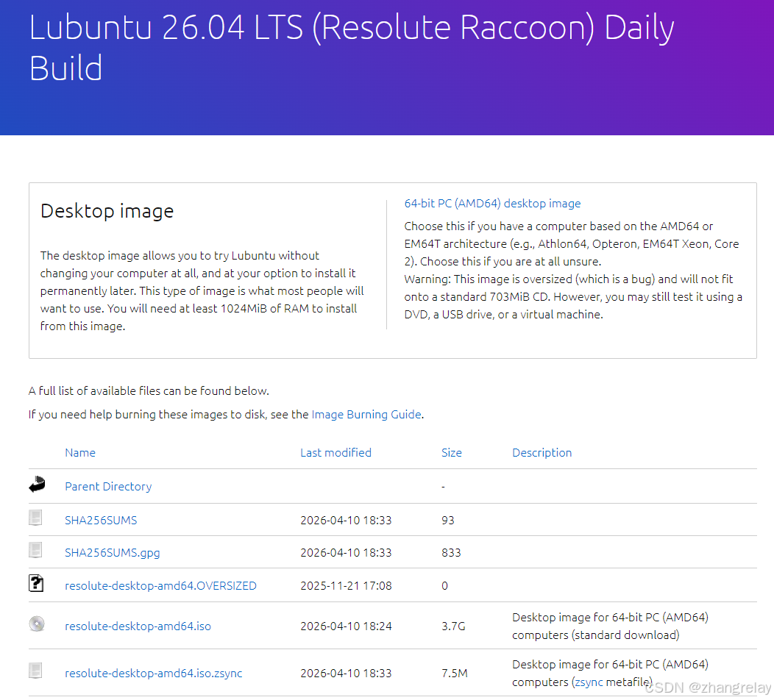This screenshot has height=700, width=774.
Task: Open the 64-bit PC (AMD64) desktop image link
Action: [492, 203]
